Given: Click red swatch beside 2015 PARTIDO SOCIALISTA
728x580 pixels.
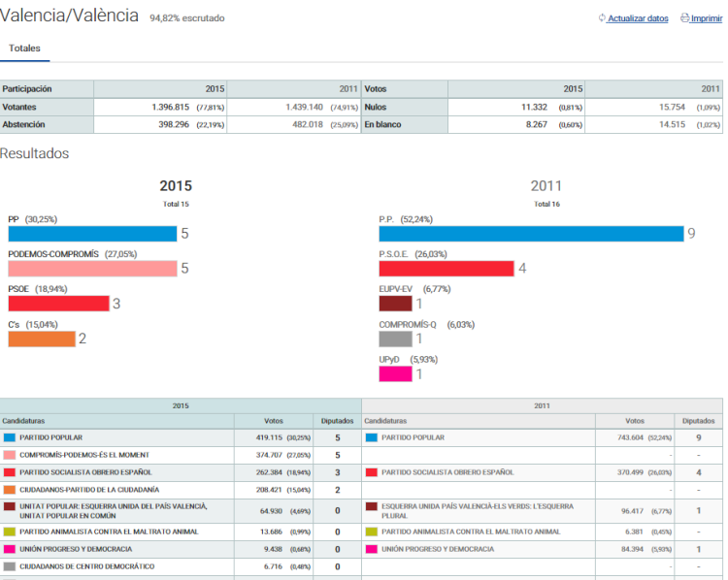Looking at the screenshot, I should 10,472.
